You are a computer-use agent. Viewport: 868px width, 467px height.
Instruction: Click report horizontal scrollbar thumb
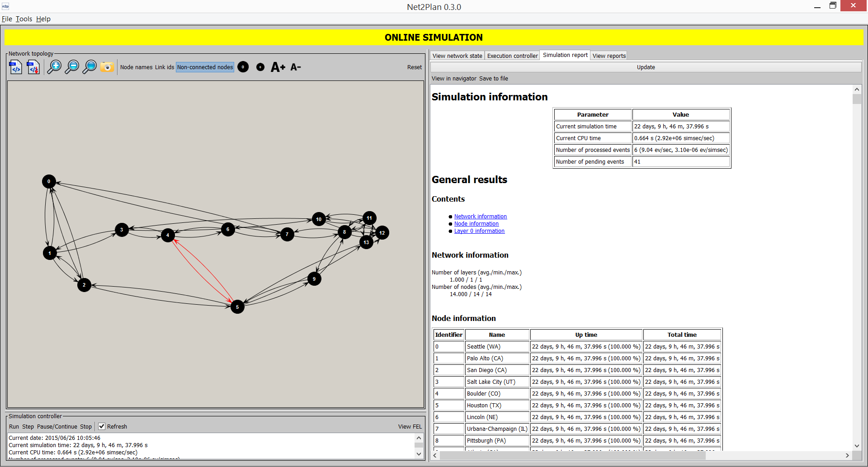coord(572,456)
